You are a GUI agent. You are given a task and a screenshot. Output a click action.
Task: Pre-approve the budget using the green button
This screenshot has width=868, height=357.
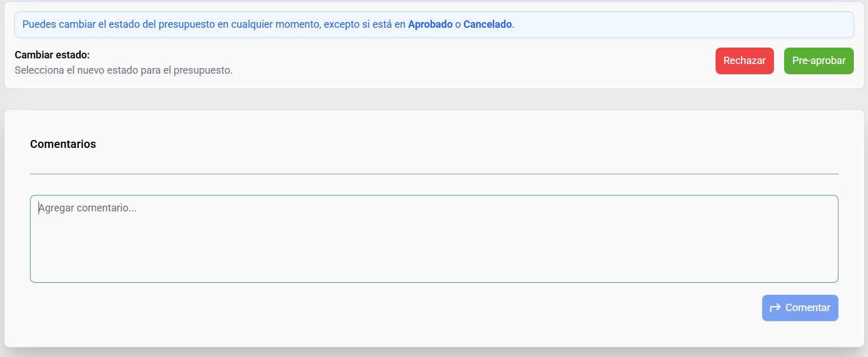click(819, 61)
